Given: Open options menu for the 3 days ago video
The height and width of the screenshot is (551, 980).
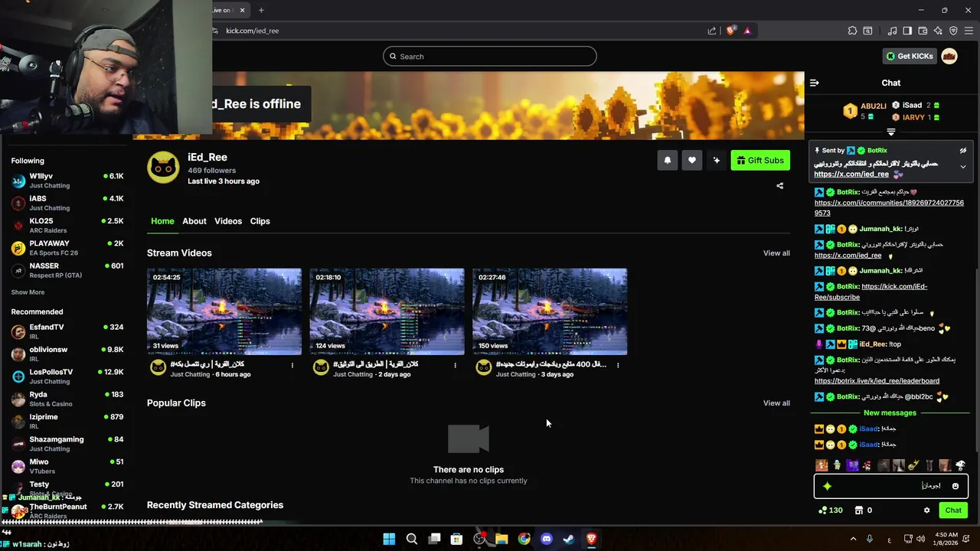Looking at the screenshot, I should click(x=618, y=365).
